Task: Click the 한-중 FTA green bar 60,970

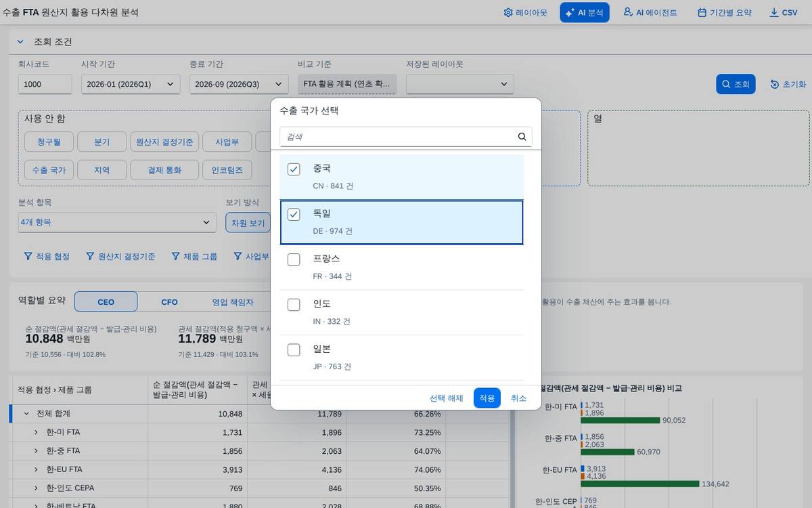Action: click(x=607, y=452)
